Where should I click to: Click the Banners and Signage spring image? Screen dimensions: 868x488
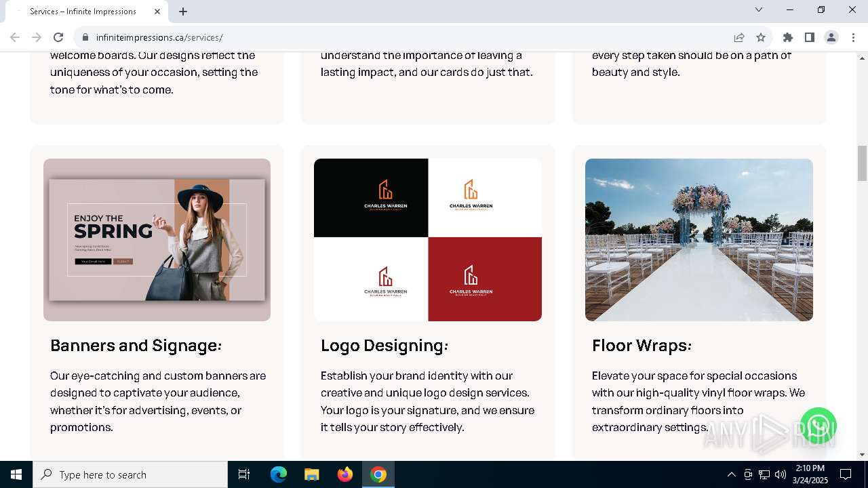click(157, 240)
